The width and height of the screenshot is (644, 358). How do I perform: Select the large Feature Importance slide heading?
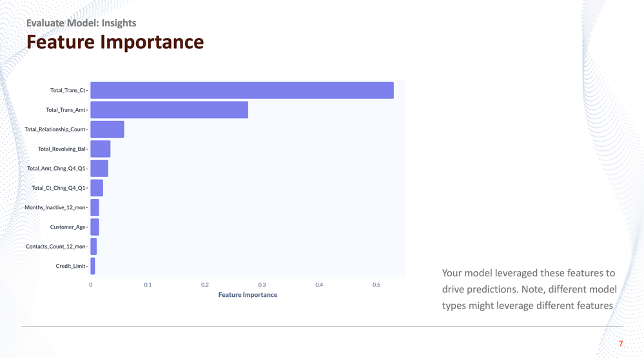pos(115,42)
